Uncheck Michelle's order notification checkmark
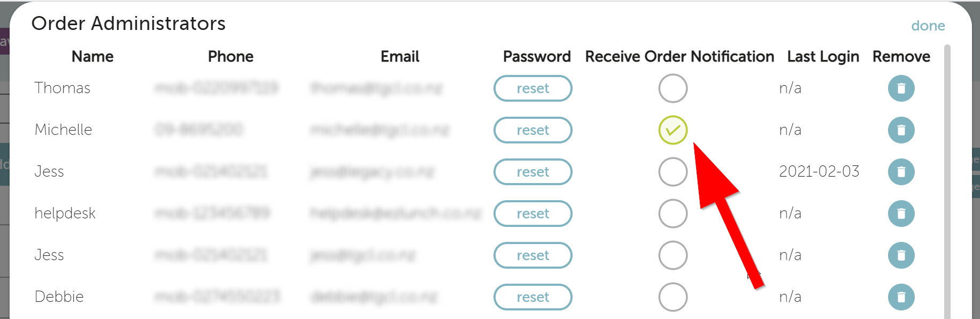Screen dimensions: 980x319 pyautogui.click(x=673, y=130)
